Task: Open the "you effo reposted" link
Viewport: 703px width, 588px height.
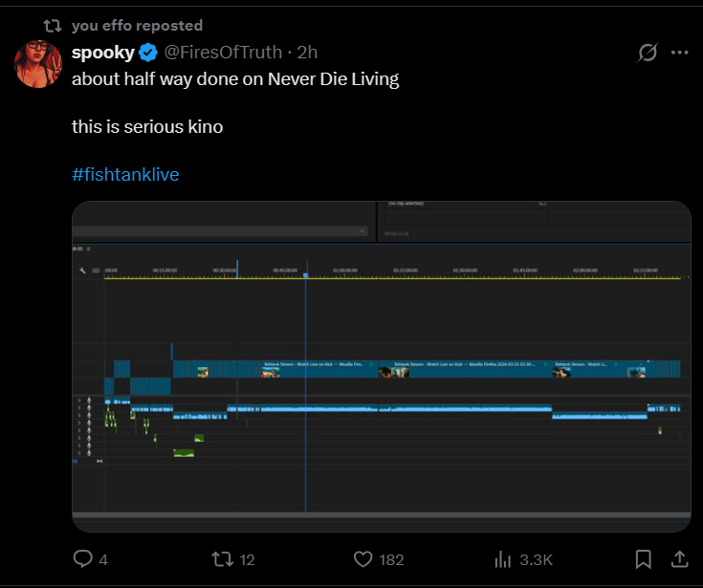Action: (x=137, y=25)
